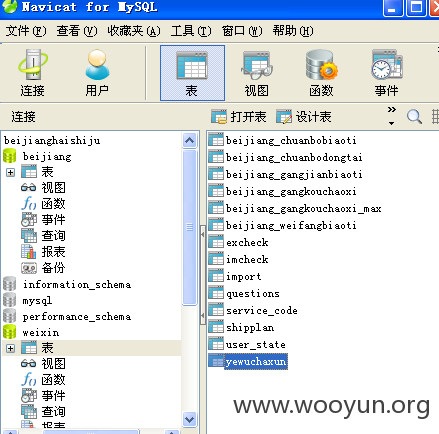Screen dimensions: 439x434
Task: Select the information_schema database
Action: (x=67, y=284)
